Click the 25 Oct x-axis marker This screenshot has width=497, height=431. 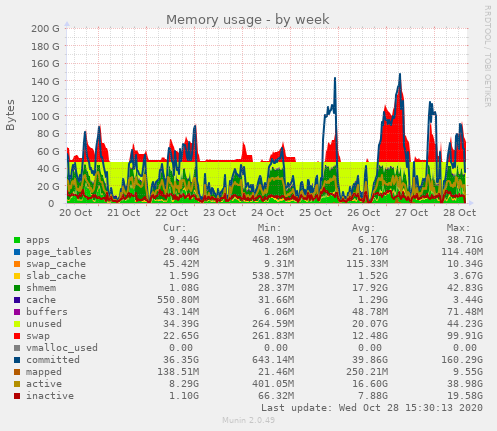tap(315, 213)
